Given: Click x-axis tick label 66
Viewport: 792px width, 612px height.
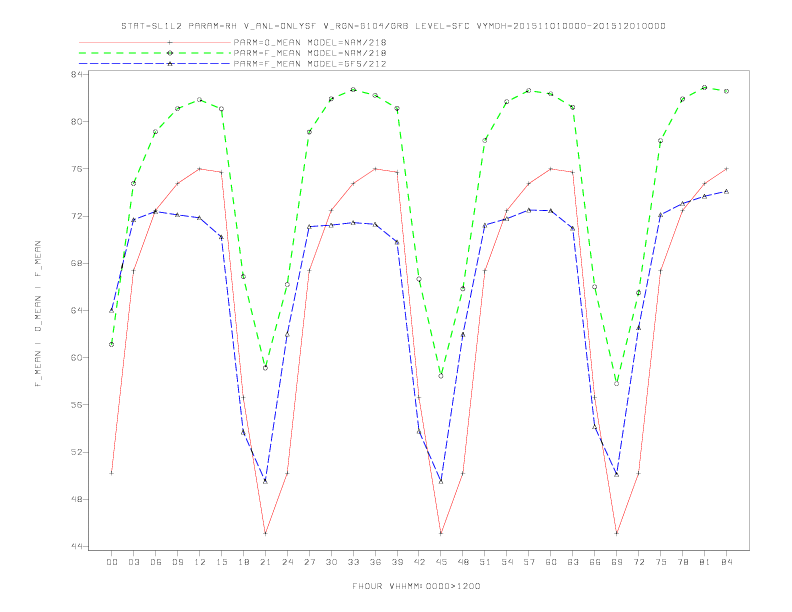Looking at the screenshot, I should click(595, 562).
